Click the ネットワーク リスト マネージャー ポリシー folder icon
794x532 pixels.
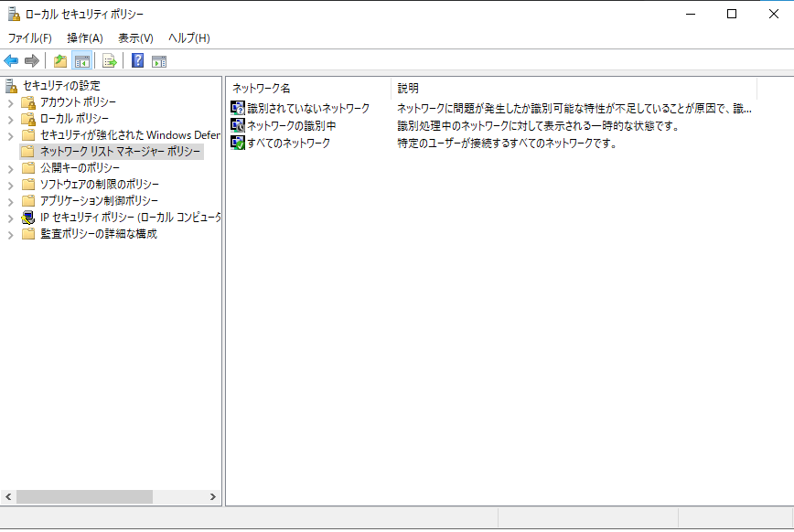28,152
